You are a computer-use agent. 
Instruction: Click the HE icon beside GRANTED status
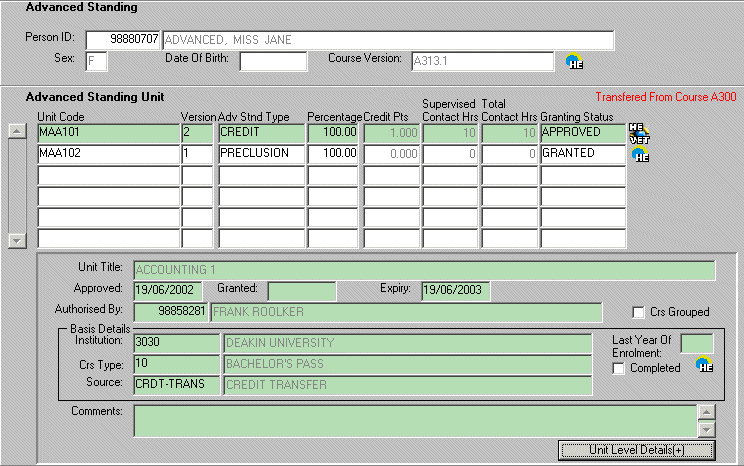click(x=640, y=154)
